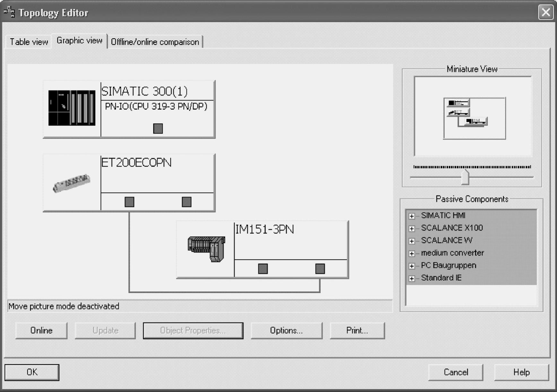Click the Topology Editor title bar icon
This screenshot has width=557, height=392.
pos(9,12)
